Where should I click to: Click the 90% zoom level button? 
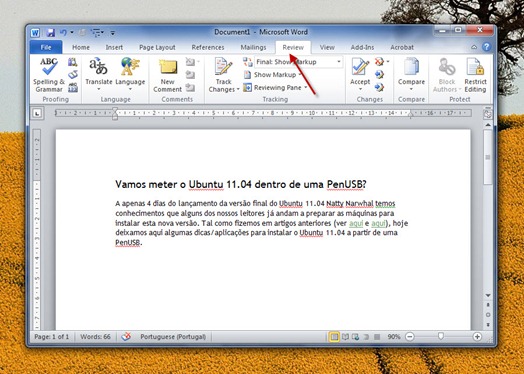click(394, 337)
